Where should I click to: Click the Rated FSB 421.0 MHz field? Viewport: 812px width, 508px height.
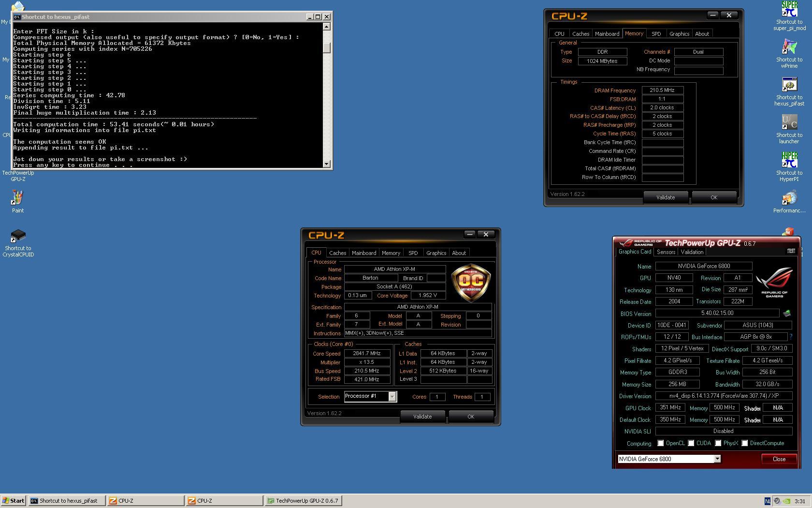click(x=367, y=380)
